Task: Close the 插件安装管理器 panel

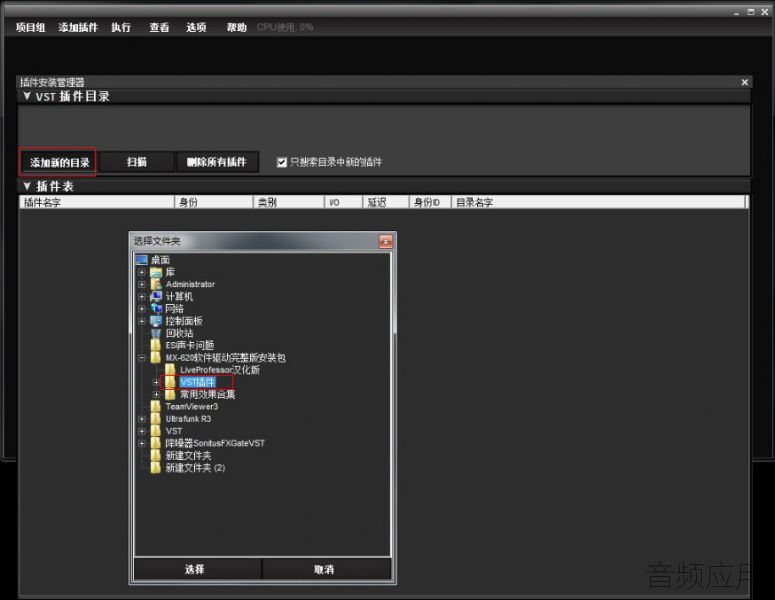Action: (x=744, y=82)
